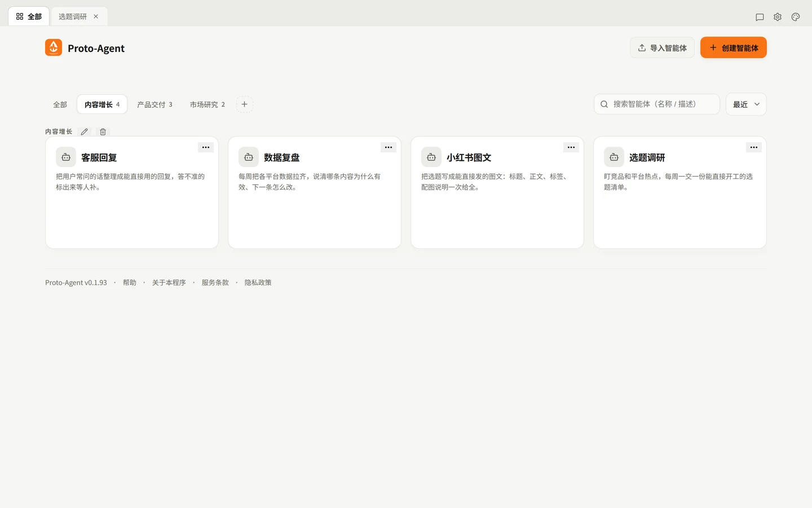Click the magnifier icon in search box

[x=604, y=104]
